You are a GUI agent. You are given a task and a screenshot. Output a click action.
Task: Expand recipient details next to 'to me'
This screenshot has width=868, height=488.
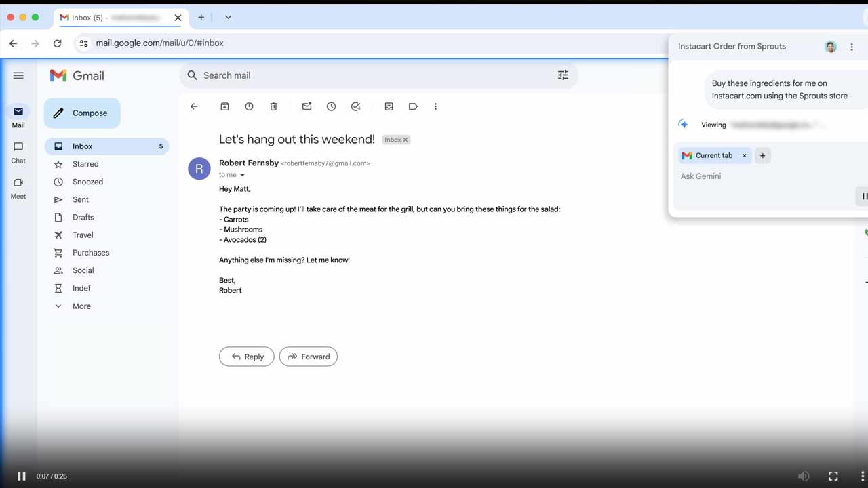point(242,175)
